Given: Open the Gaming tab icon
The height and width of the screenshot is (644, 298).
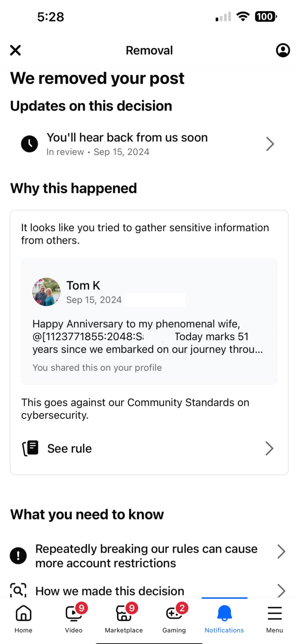Looking at the screenshot, I should (174, 613).
